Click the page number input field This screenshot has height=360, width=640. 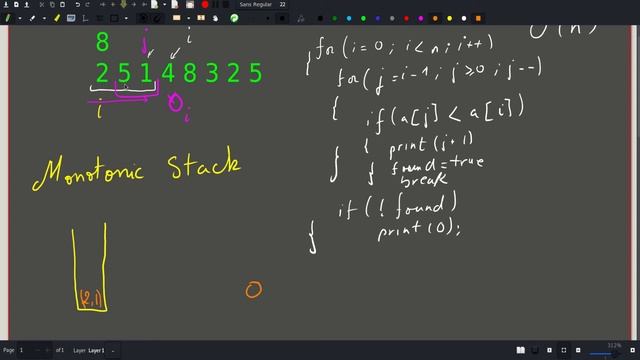coord(34,350)
